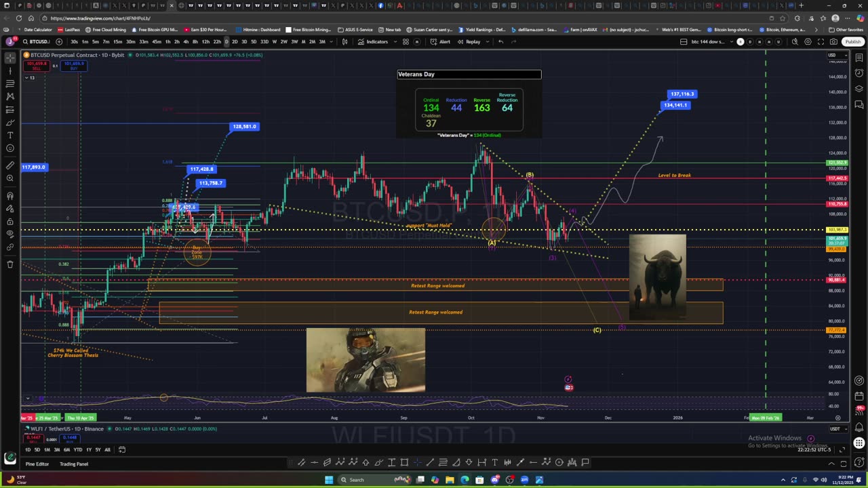Open the emoji and icons tool
Image resolution: width=868 pixels, height=488 pixels.
click(x=10, y=148)
